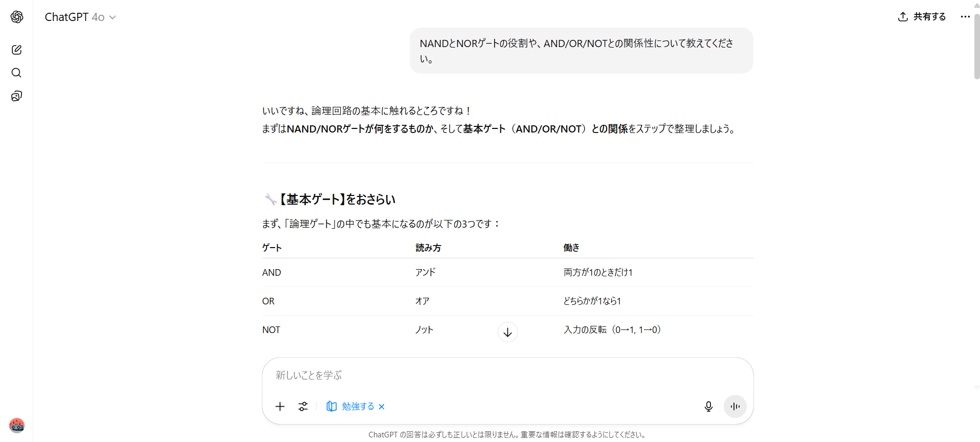This screenshot has height=442, width=980.
Task: Click the 共有する share button
Action: click(922, 17)
